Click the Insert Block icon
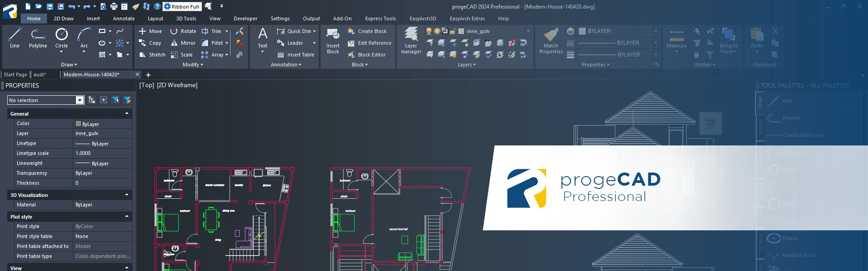The image size is (868, 271). pyautogui.click(x=333, y=40)
